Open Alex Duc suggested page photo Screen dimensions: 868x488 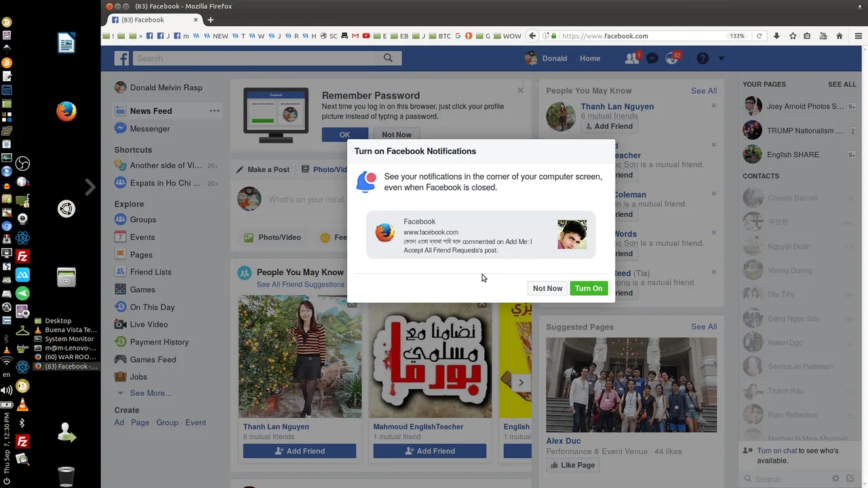[x=631, y=385]
